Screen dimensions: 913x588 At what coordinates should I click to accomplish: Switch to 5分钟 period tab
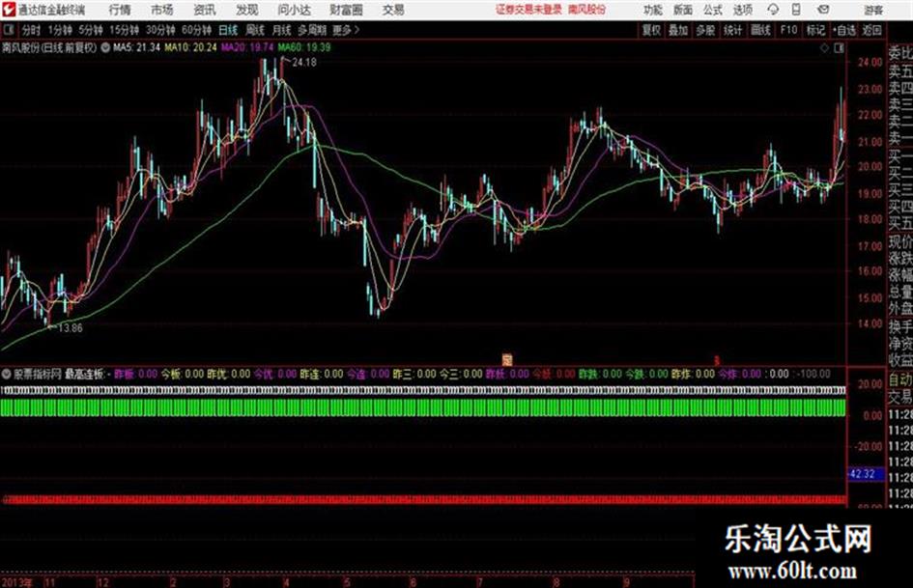click(90, 30)
